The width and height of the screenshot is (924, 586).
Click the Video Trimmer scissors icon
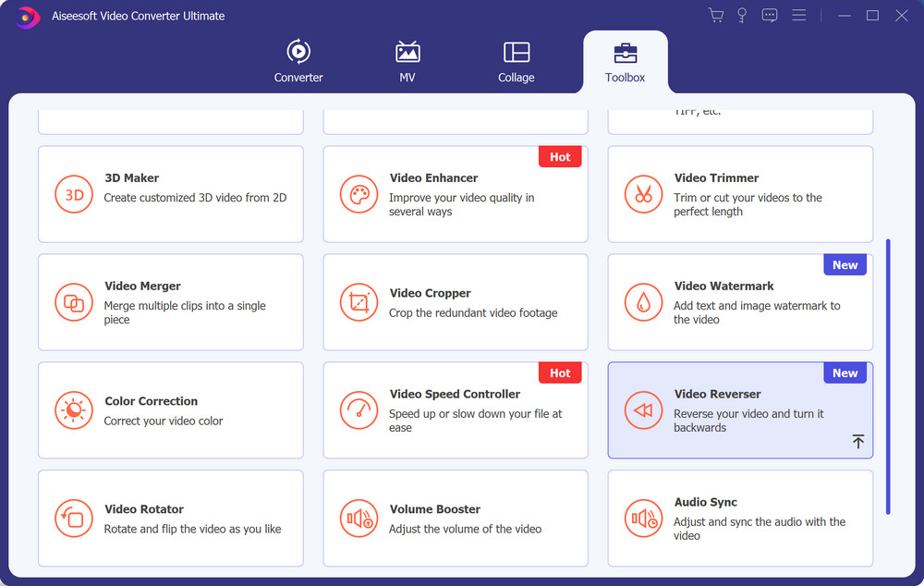tap(643, 194)
